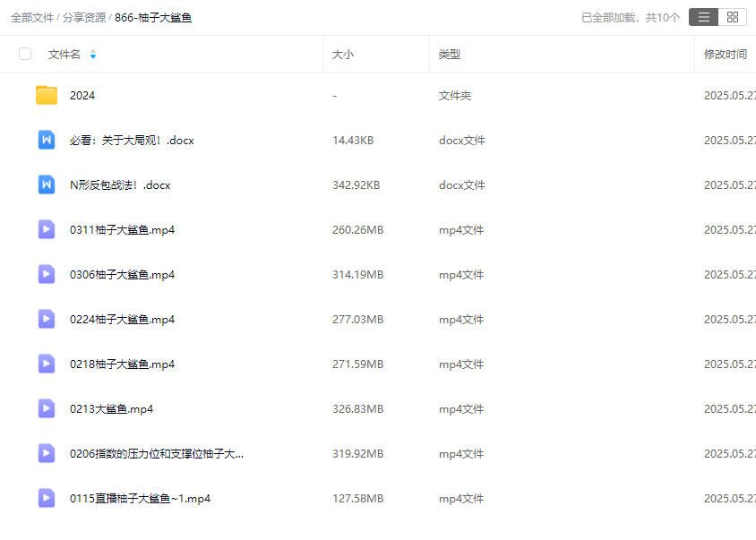Viewport: 756px width, 540px height.
Task: Click the 326.83MB size cell
Action: tap(357, 409)
